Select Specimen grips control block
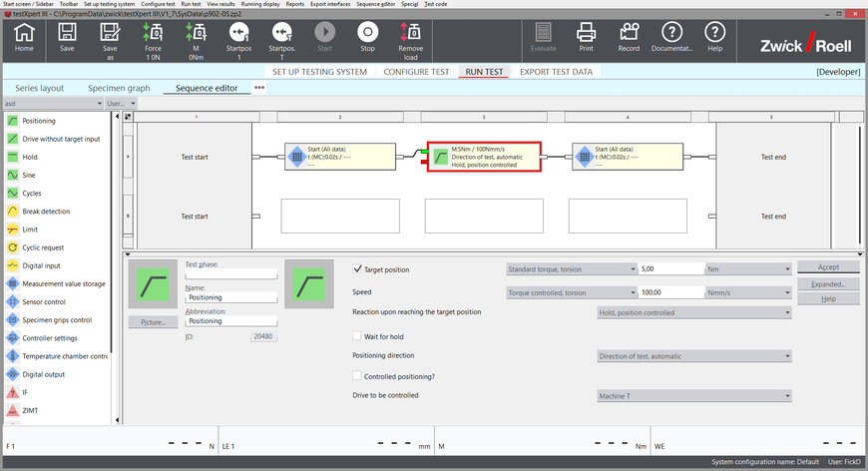This screenshot has width=868, height=471. click(58, 320)
